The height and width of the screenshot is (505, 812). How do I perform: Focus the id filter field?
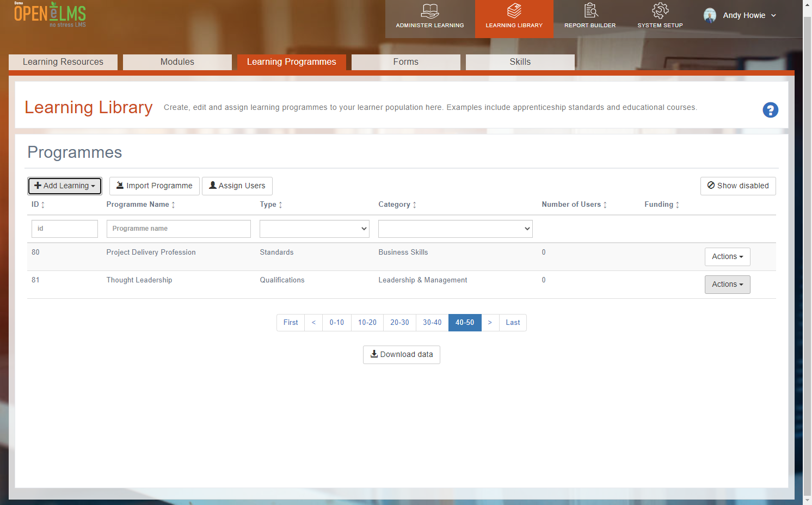[65, 229]
